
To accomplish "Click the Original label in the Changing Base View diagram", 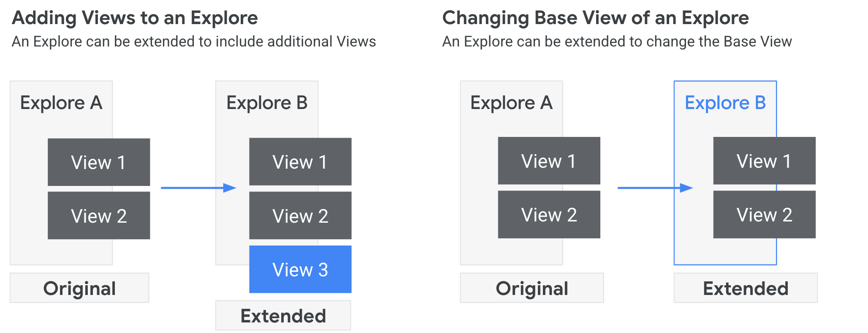I will pos(532,288).
